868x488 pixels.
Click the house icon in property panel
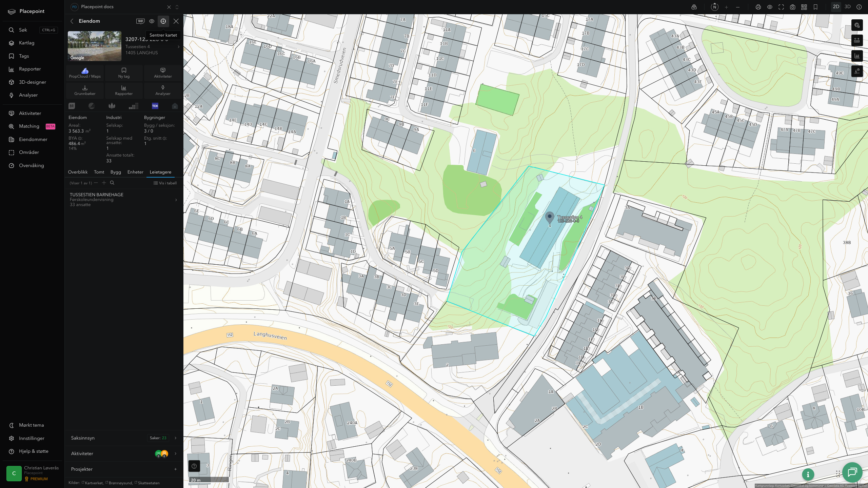175,106
